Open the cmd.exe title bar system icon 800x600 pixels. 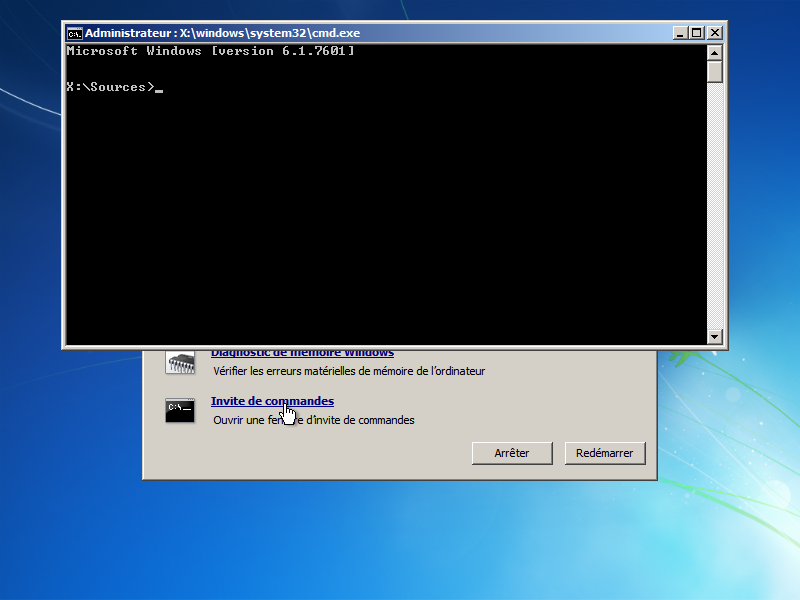(74, 34)
